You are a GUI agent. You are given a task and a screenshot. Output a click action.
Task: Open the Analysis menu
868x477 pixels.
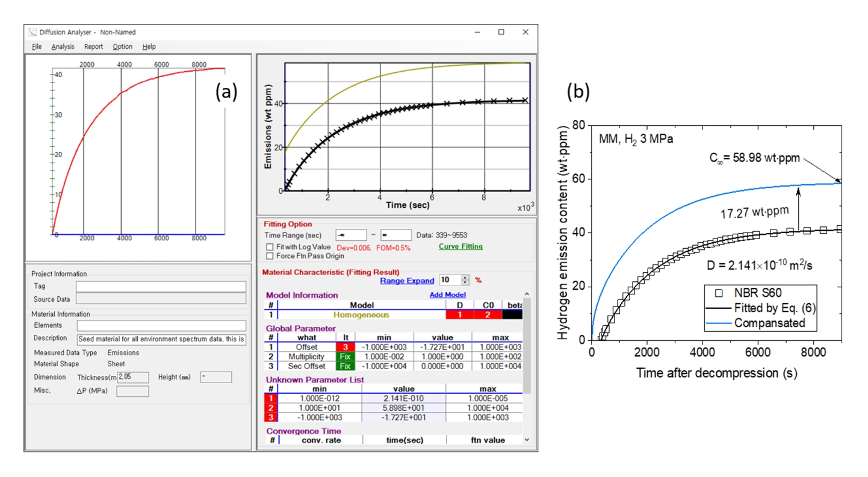pyautogui.click(x=63, y=46)
